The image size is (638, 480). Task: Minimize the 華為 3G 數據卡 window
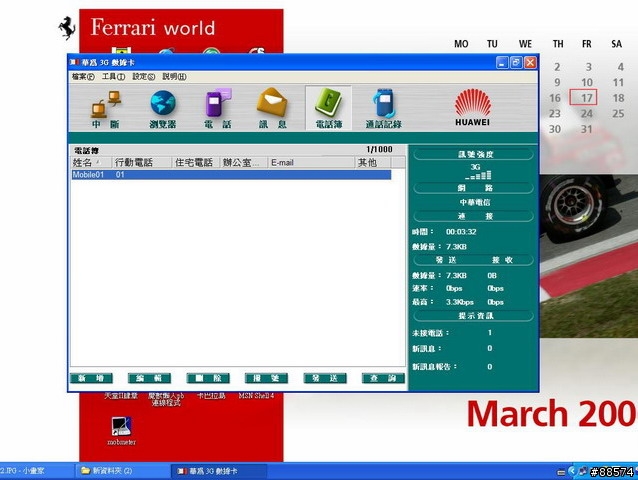point(502,63)
